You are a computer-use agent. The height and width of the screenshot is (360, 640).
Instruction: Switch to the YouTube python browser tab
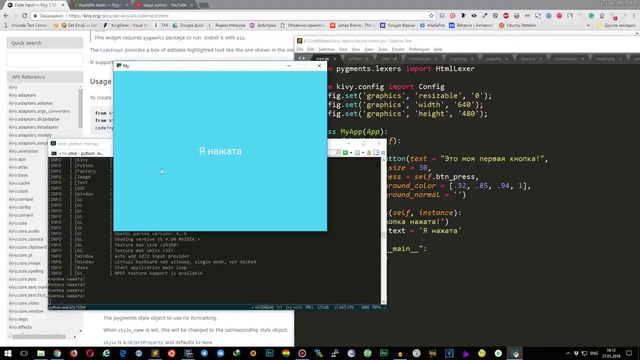164,5
